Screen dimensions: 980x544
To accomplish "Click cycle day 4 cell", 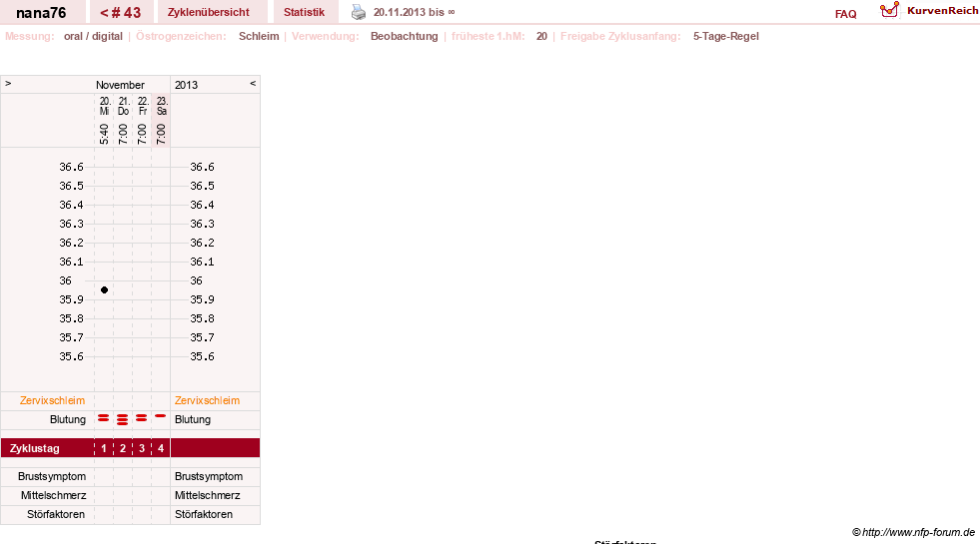I will (x=161, y=448).
